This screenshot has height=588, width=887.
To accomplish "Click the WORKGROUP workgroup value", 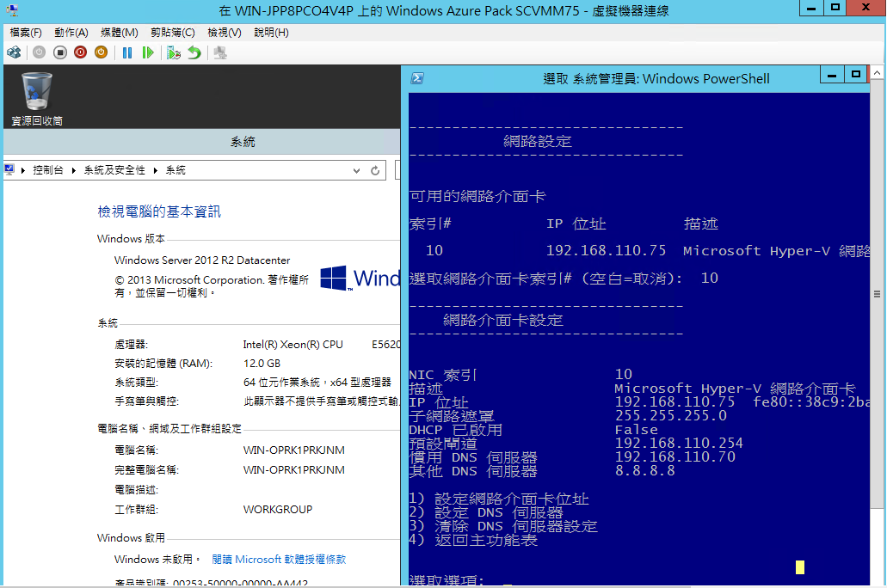I will click(278, 510).
